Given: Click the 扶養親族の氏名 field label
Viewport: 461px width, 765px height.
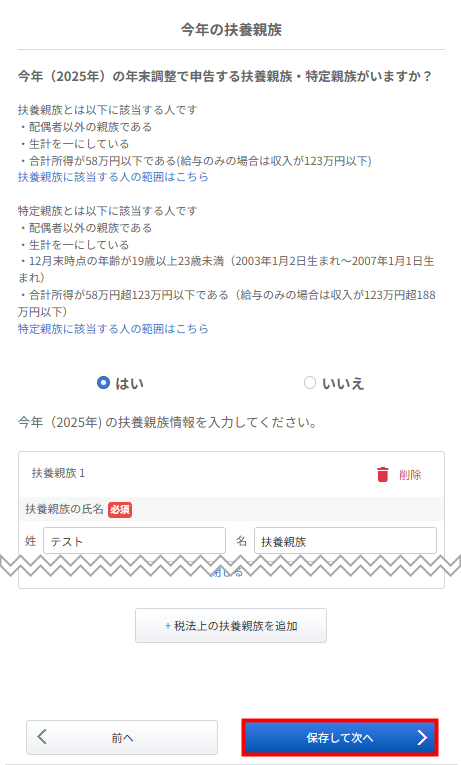Looking at the screenshot, I should tap(64, 509).
